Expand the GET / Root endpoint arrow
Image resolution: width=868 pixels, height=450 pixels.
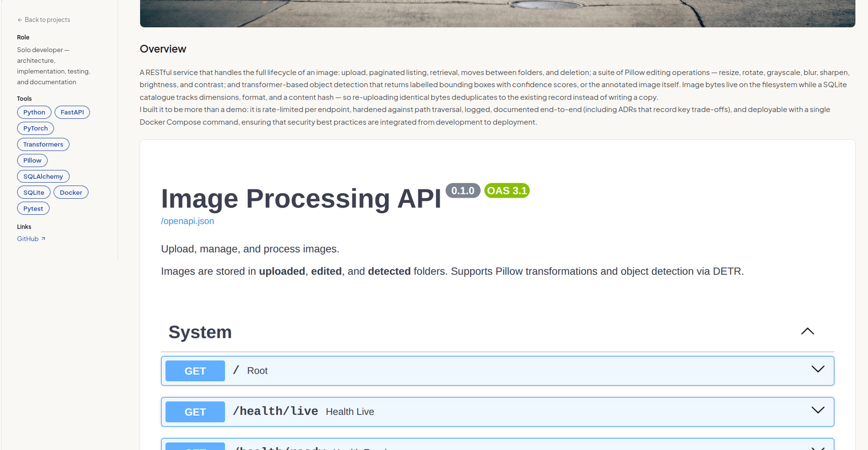[818, 369]
